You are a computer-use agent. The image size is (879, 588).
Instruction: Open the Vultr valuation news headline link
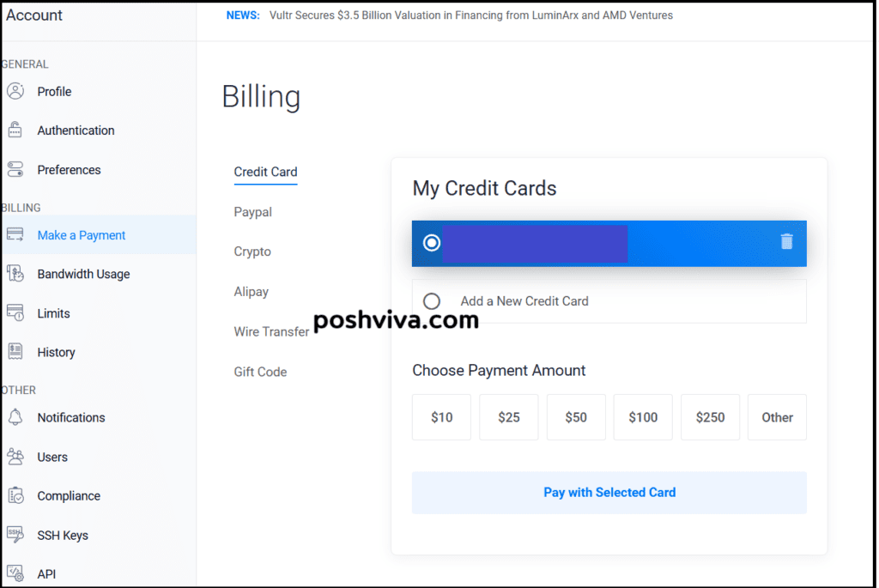tap(471, 15)
